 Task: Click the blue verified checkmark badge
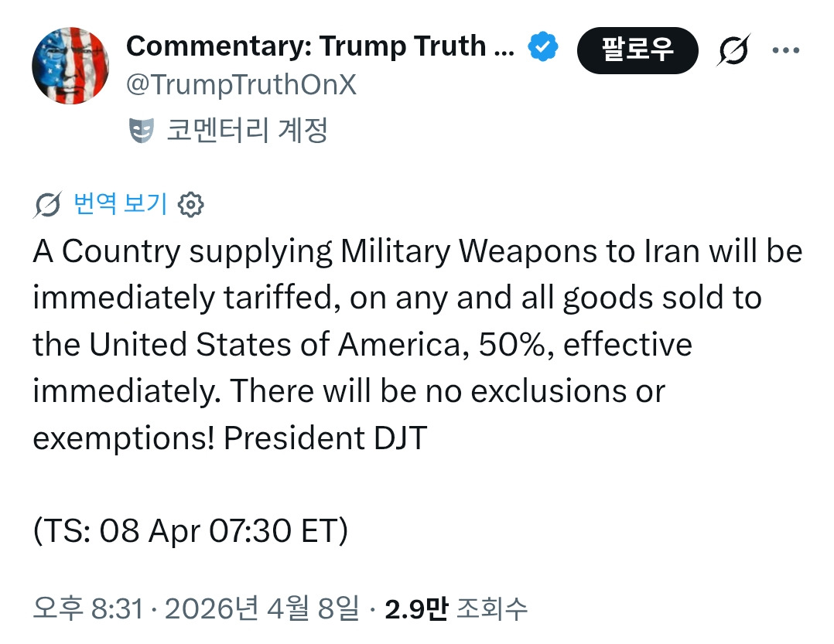coord(543,48)
